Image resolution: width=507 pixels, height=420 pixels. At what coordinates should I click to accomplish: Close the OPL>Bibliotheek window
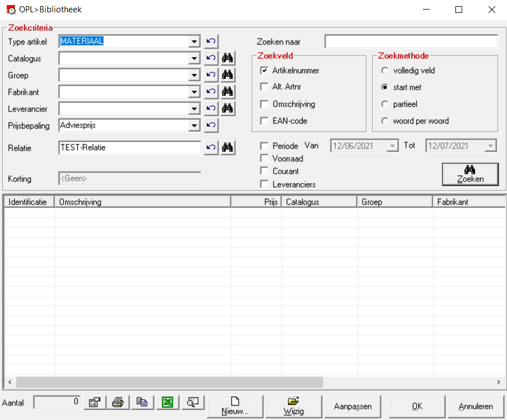pos(491,10)
